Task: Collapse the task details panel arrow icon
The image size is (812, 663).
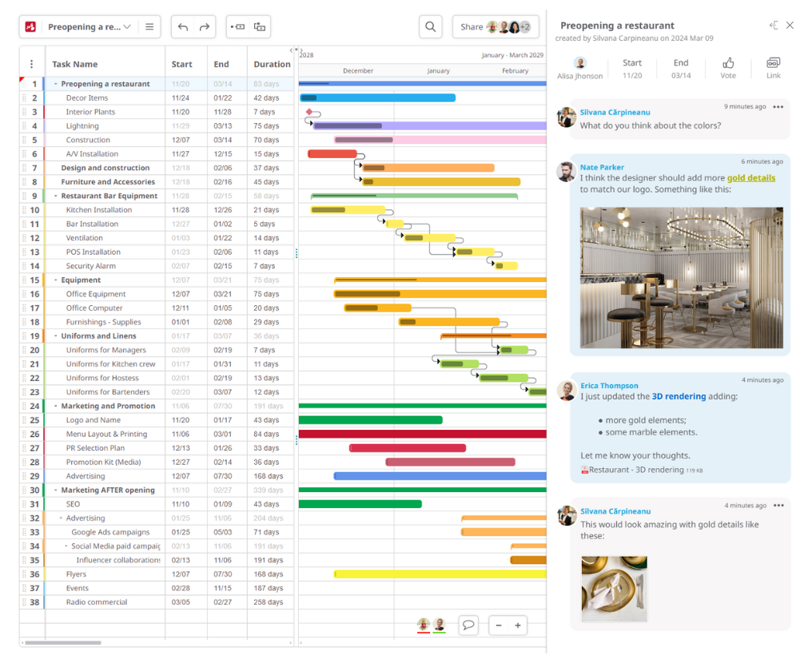Action: pyautogui.click(x=772, y=25)
